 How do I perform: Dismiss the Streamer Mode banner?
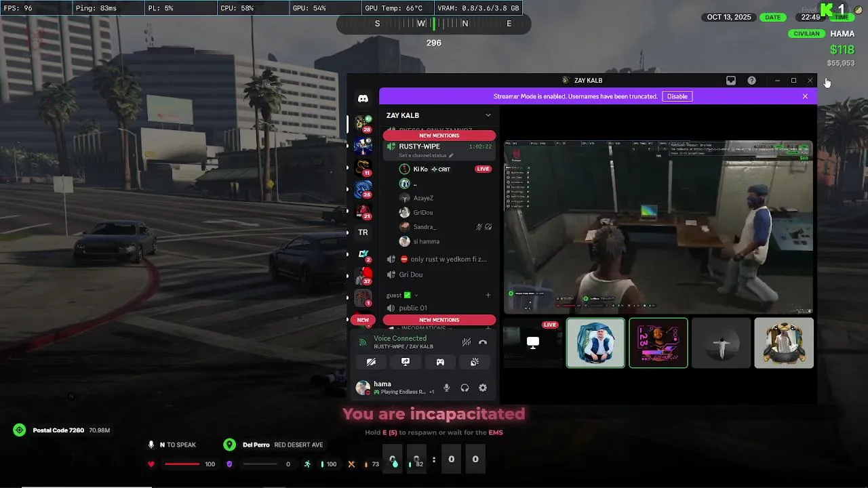click(805, 96)
